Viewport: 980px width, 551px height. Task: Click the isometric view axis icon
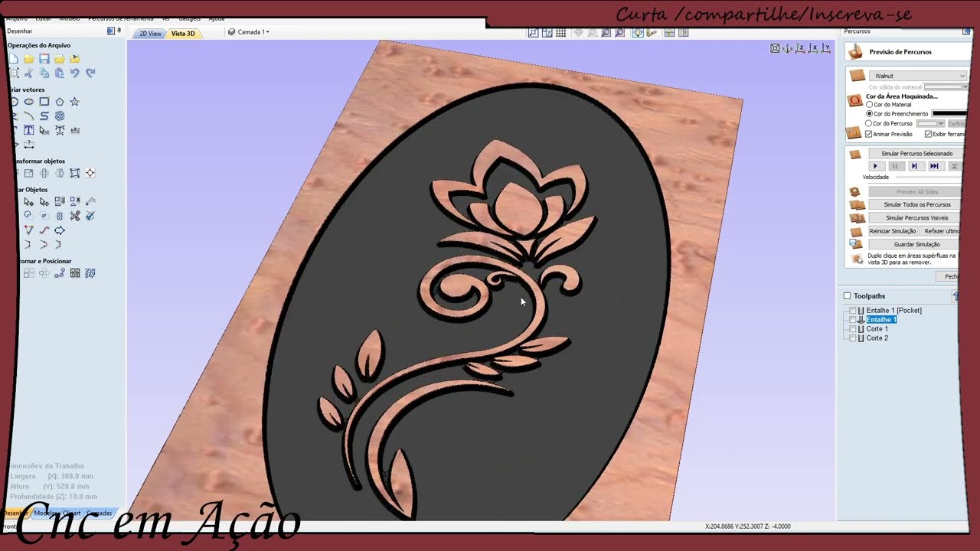(788, 48)
